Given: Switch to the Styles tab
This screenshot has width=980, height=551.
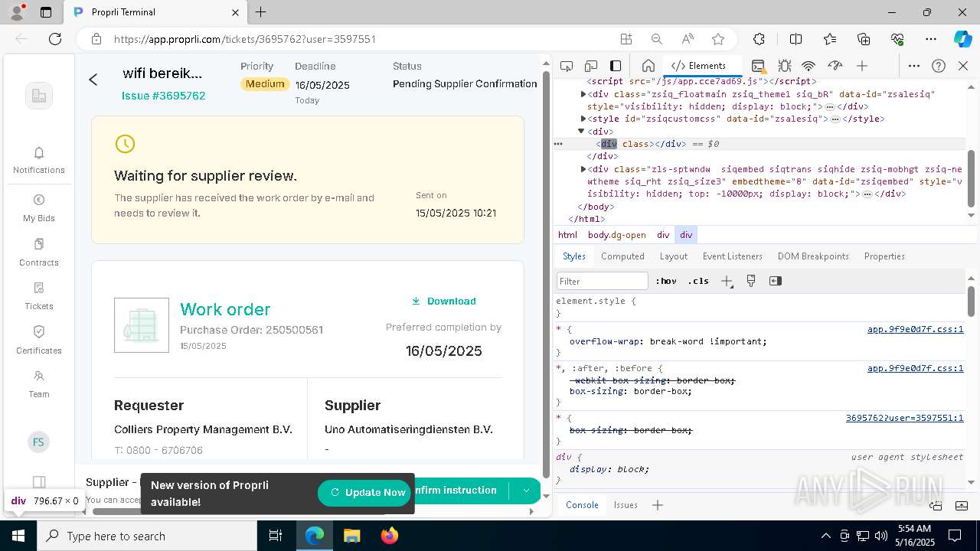Looking at the screenshot, I should tap(574, 256).
